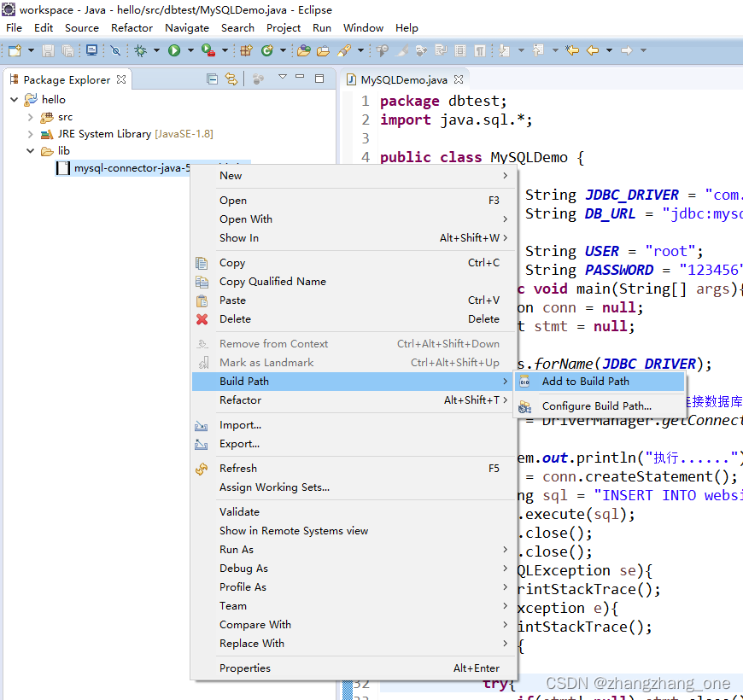Viewport: 743px width, 700px height.
Task: Click Collapse All in Package Explorer
Action: coord(213,79)
